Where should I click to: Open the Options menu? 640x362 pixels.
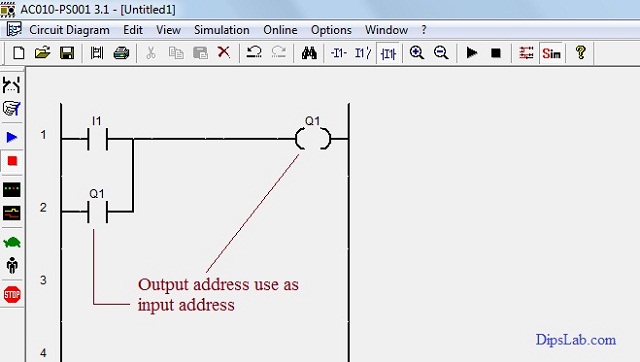coord(331,30)
